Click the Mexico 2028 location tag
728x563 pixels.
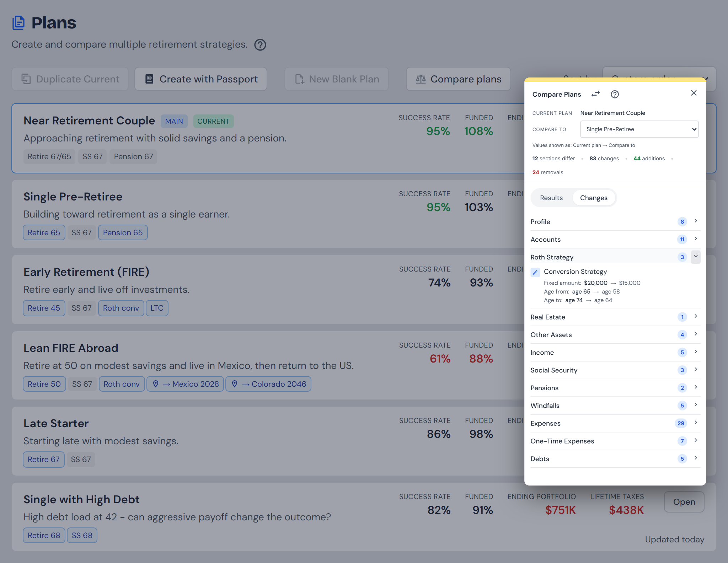(185, 384)
